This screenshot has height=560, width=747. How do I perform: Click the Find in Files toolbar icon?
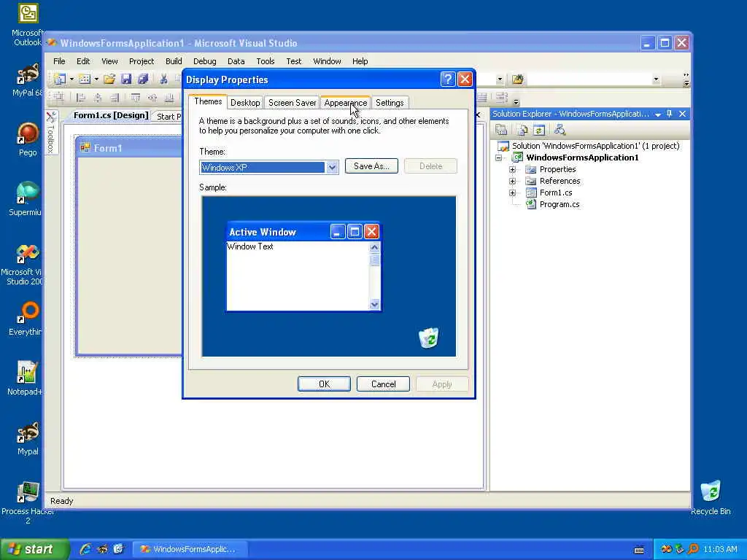coord(517,79)
